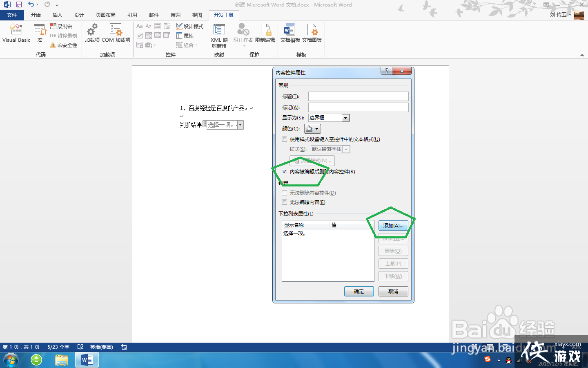Open the 文档面板 document panel

click(x=312, y=33)
